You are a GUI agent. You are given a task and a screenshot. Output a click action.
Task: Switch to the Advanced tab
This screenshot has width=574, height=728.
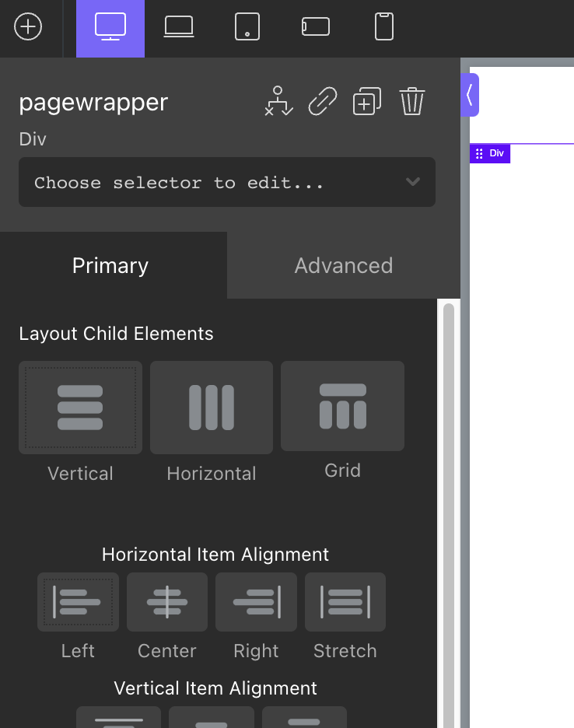[x=343, y=265]
